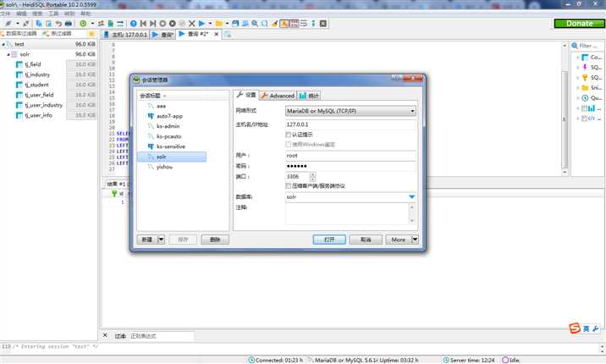606x364 pixels.
Task: Click the Sogou wrench settings icon
Action: pyautogui.click(x=596, y=328)
